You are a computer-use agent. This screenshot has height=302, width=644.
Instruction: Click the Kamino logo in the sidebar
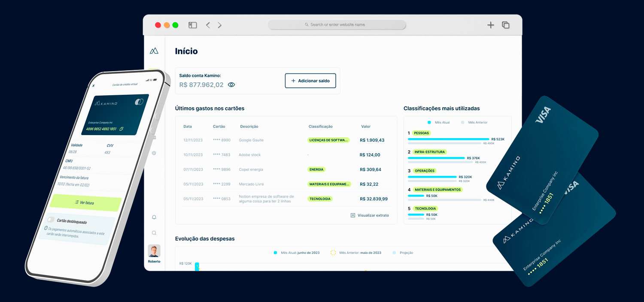tap(154, 50)
